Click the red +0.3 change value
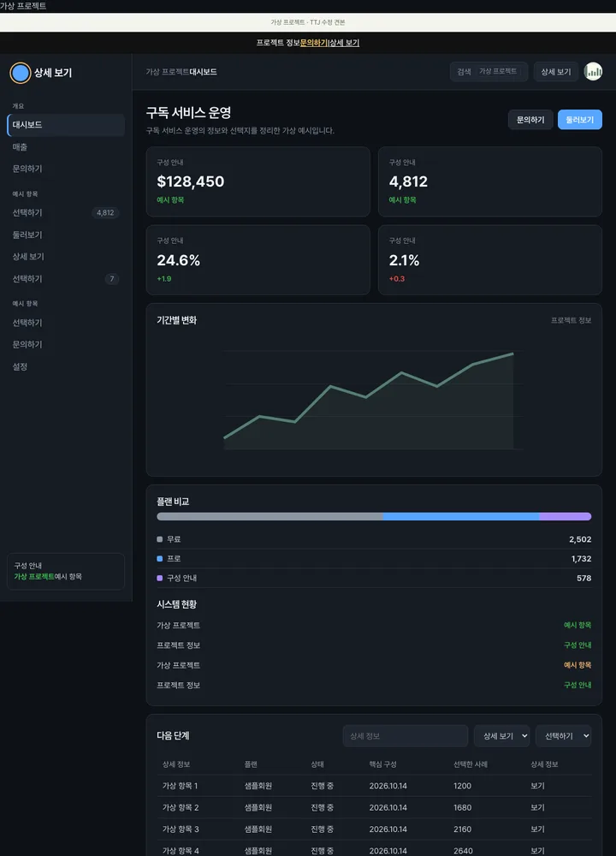 tap(397, 278)
